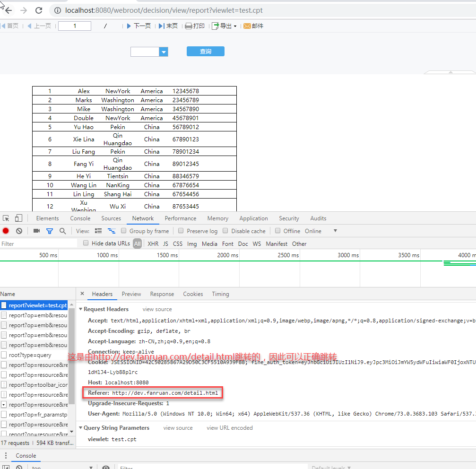Check the Disable cache option
This screenshot has height=469, width=476.
pos(225,231)
